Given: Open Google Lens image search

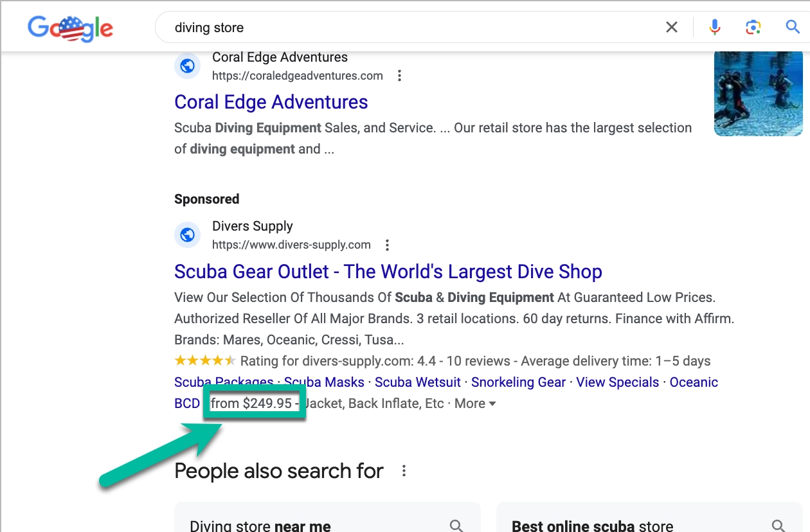Looking at the screenshot, I should [753, 27].
